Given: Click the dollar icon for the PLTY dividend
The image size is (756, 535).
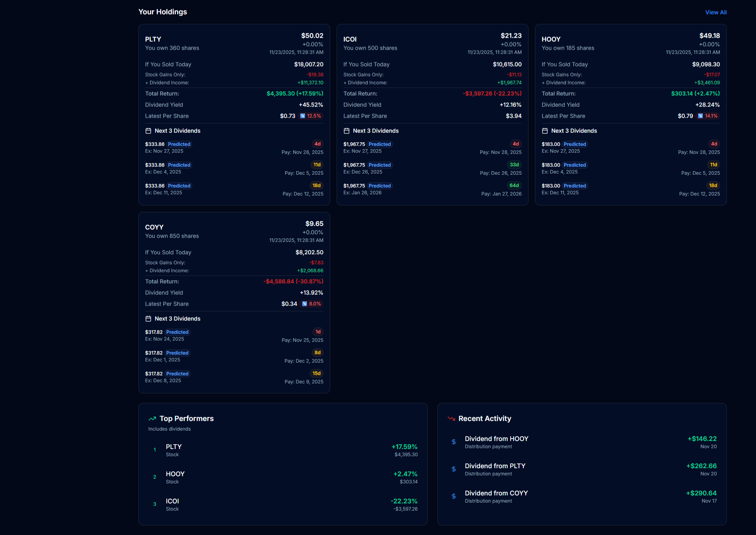Looking at the screenshot, I should [x=453, y=469].
